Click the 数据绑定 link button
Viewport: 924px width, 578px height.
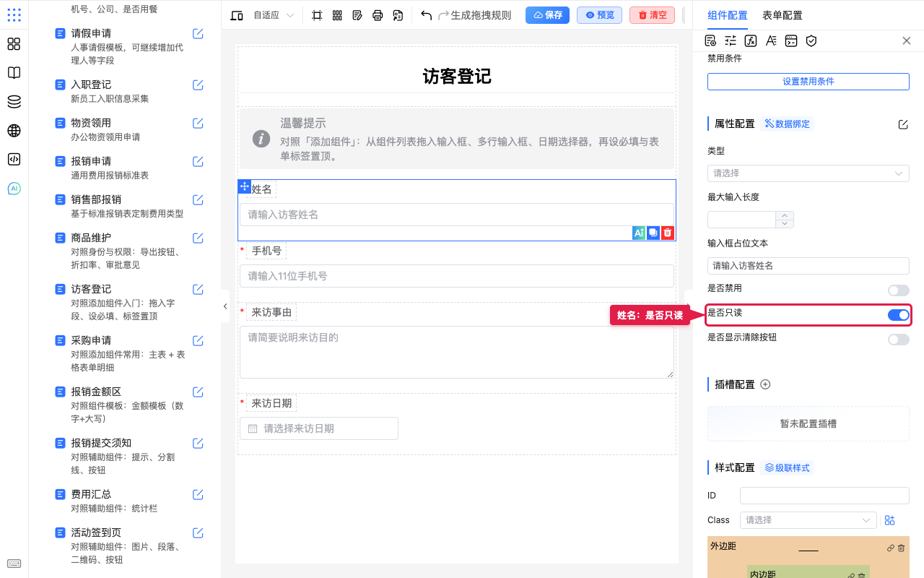pyautogui.click(x=787, y=124)
